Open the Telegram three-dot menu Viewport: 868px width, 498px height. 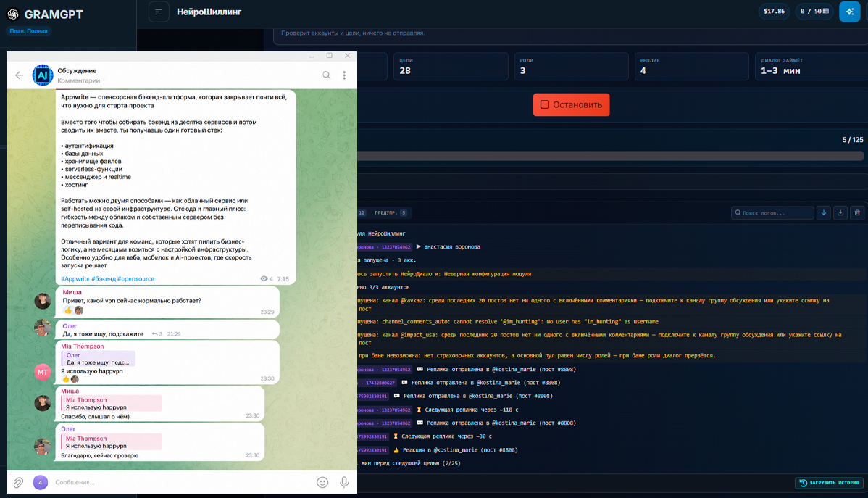coord(344,75)
